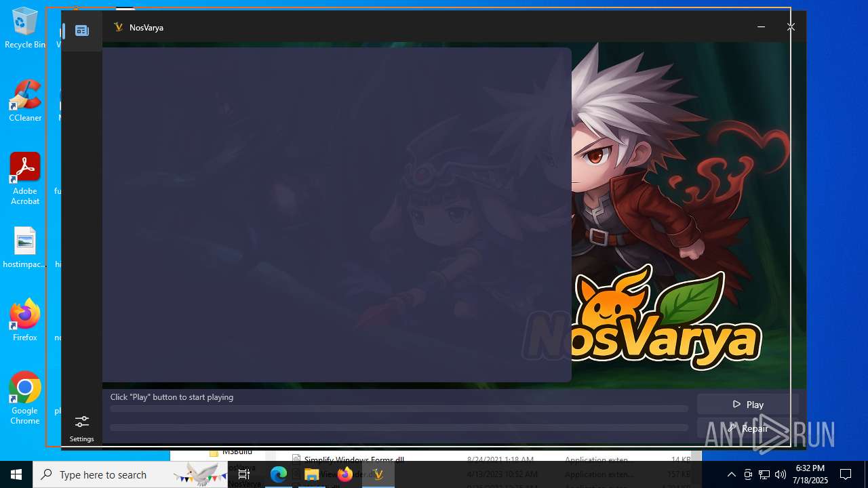The image size is (868, 488).
Task: Minimize the NosVarya launcher window
Action: (x=761, y=27)
